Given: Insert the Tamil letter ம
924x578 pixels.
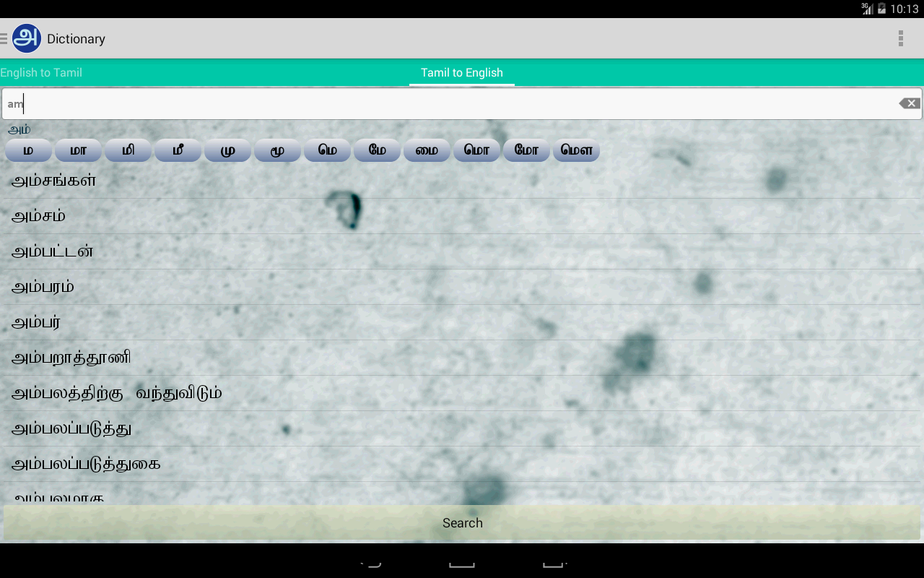Looking at the screenshot, I should tap(28, 150).
